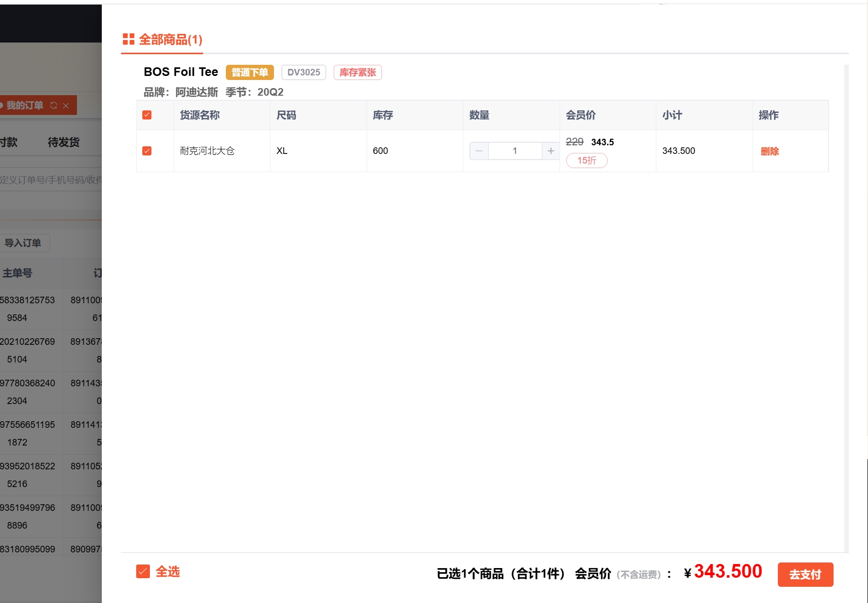868x603 pixels.
Task: Click the quantity input field
Action: [x=515, y=151]
